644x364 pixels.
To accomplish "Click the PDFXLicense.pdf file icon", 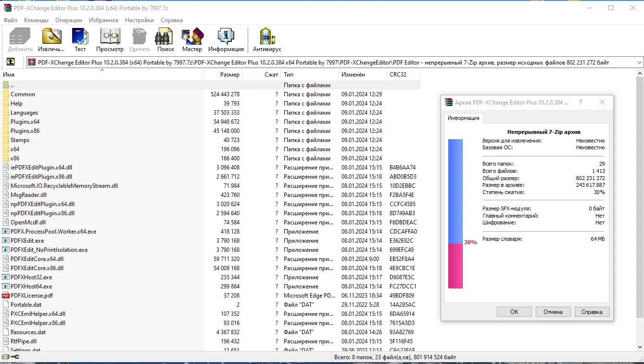I will (6, 296).
